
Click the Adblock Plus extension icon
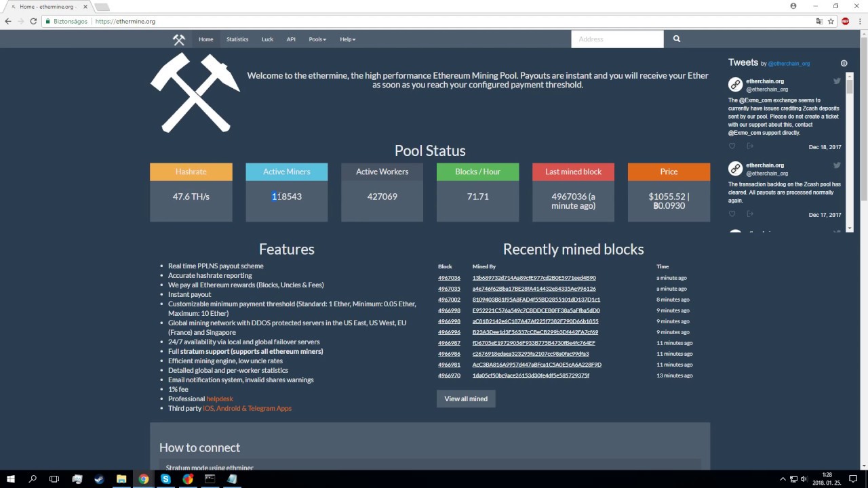(x=845, y=21)
